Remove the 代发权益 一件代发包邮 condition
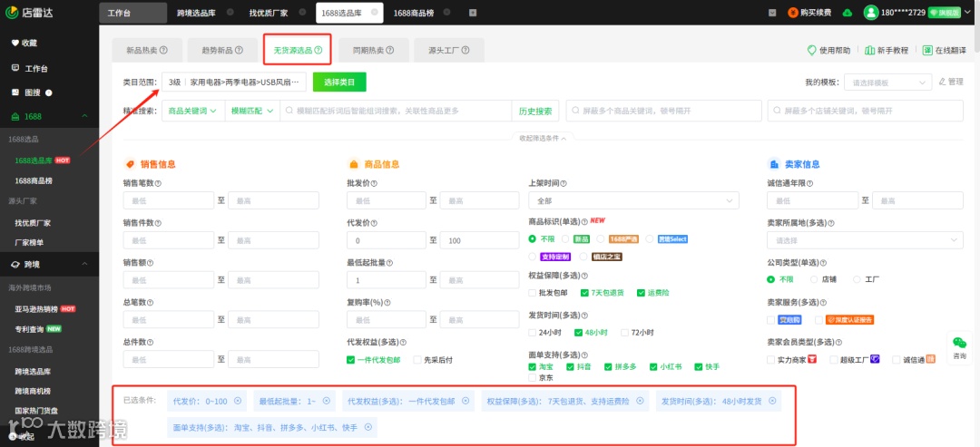Screen dimensions: 980x447 [x=465, y=401]
